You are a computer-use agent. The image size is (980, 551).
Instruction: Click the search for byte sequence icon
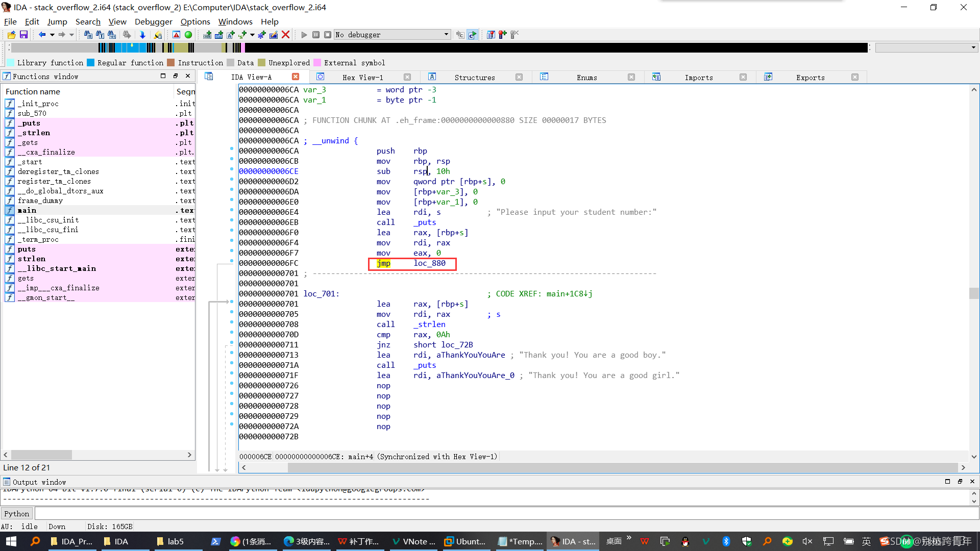112,35
